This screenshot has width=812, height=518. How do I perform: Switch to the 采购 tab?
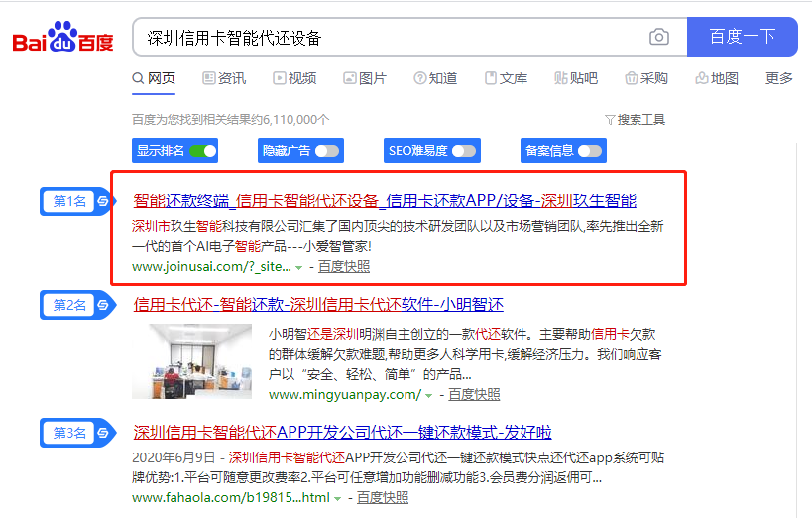click(646, 78)
